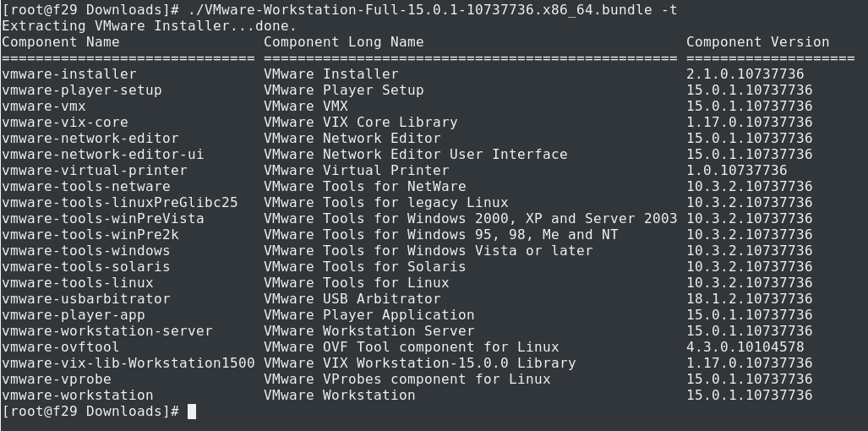Click the vmware-usbarbitrator component name
Image resolution: width=868 pixels, height=431 pixels.
[x=86, y=299]
